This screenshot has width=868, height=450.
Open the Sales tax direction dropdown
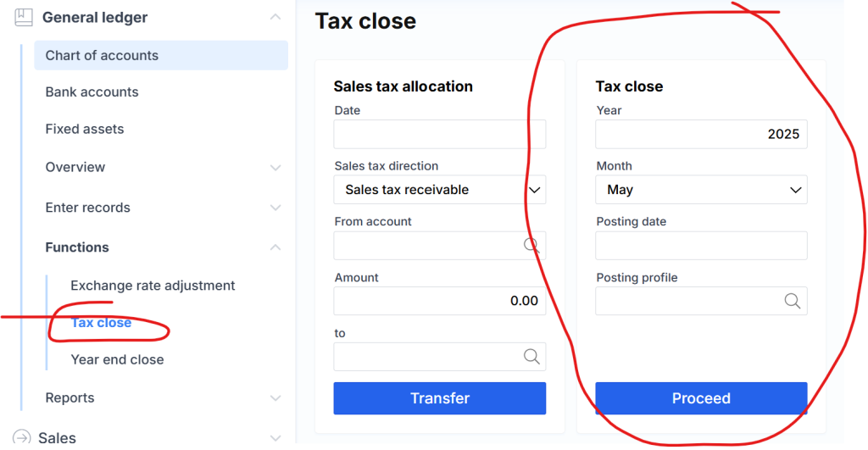pos(440,190)
